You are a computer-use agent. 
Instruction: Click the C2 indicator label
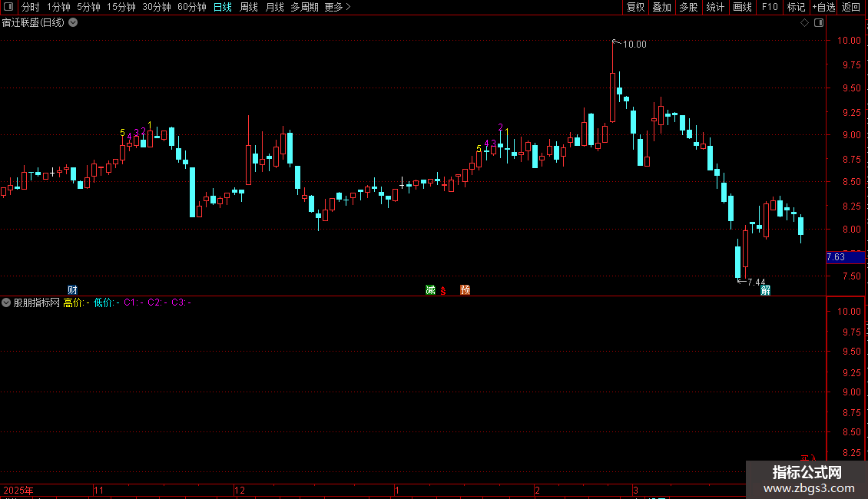(x=157, y=302)
